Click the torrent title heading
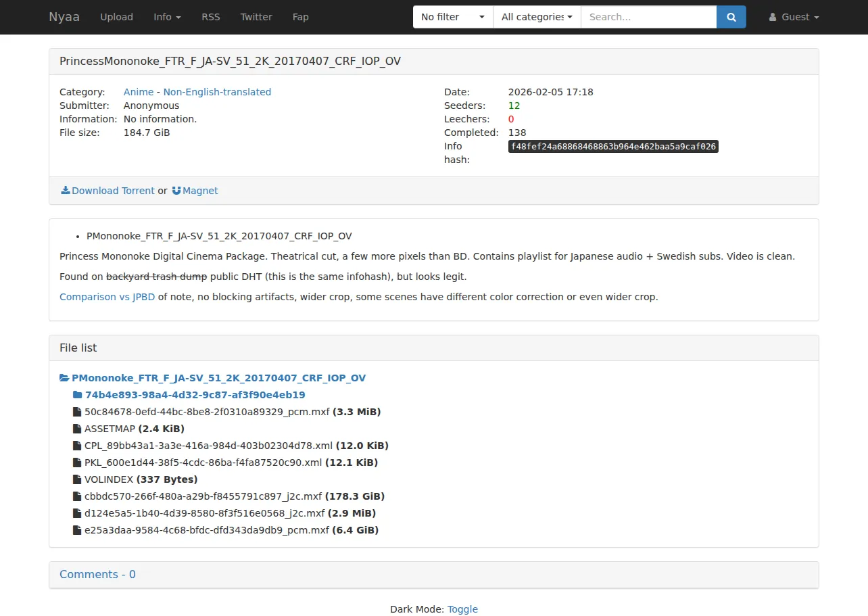 231,61
